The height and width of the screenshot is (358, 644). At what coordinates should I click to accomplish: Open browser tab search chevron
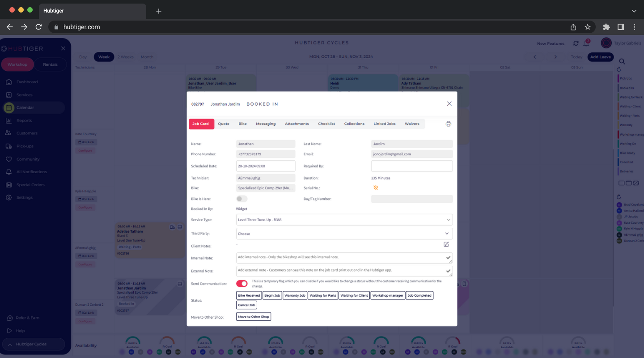(634, 11)
